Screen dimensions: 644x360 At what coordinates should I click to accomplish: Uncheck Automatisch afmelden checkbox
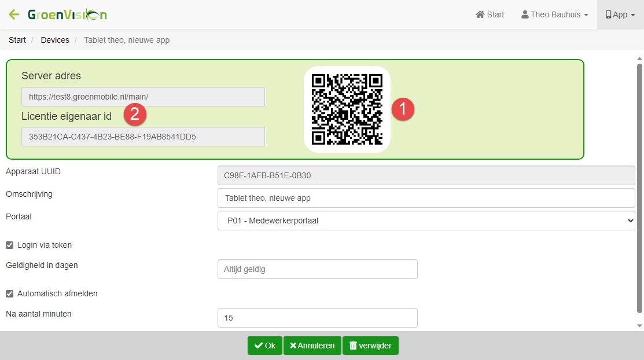(x=9, y=293)
